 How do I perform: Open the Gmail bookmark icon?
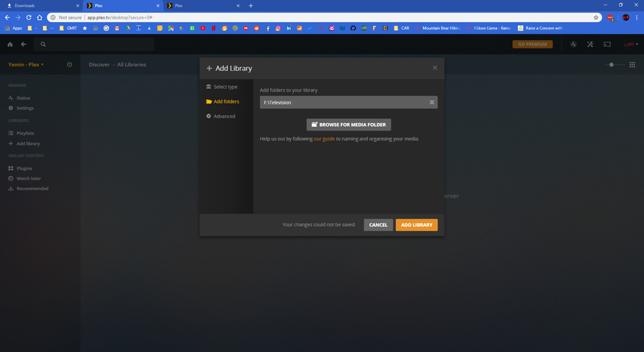coord(117,28)
